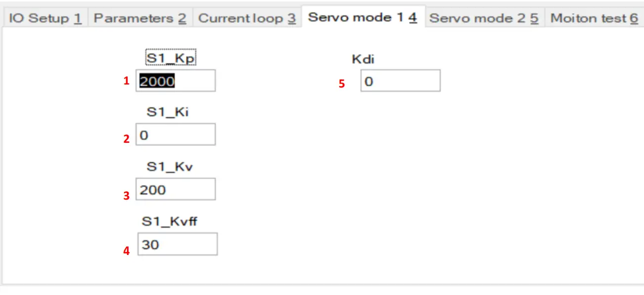Click the S1_Ki text label
This screenshot has width=644, height=295.
[x=168, y=112]
